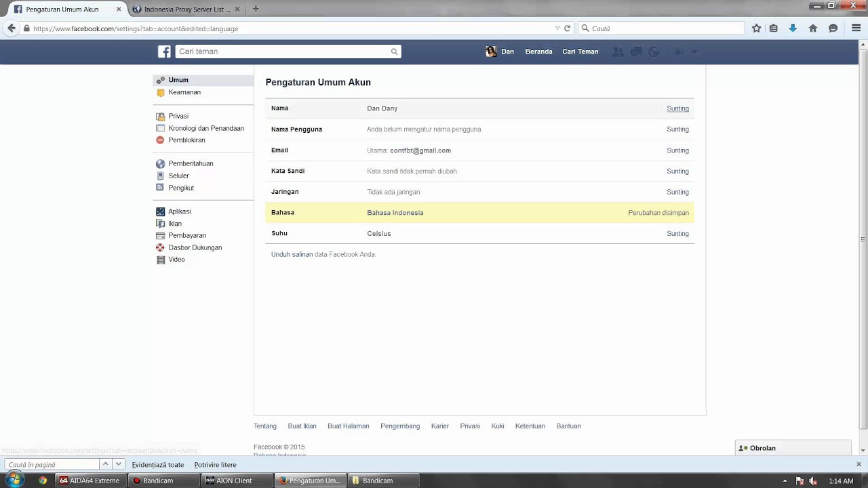Close the find bar
868x488 pixels.
(x=859, y=464)
